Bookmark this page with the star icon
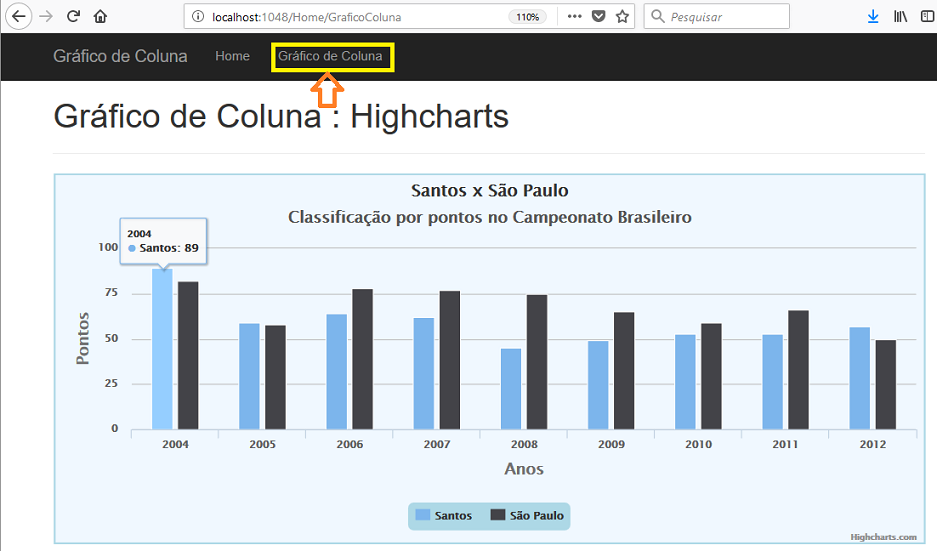The height and width of the screenshot is (551, 937). (622, 16)
